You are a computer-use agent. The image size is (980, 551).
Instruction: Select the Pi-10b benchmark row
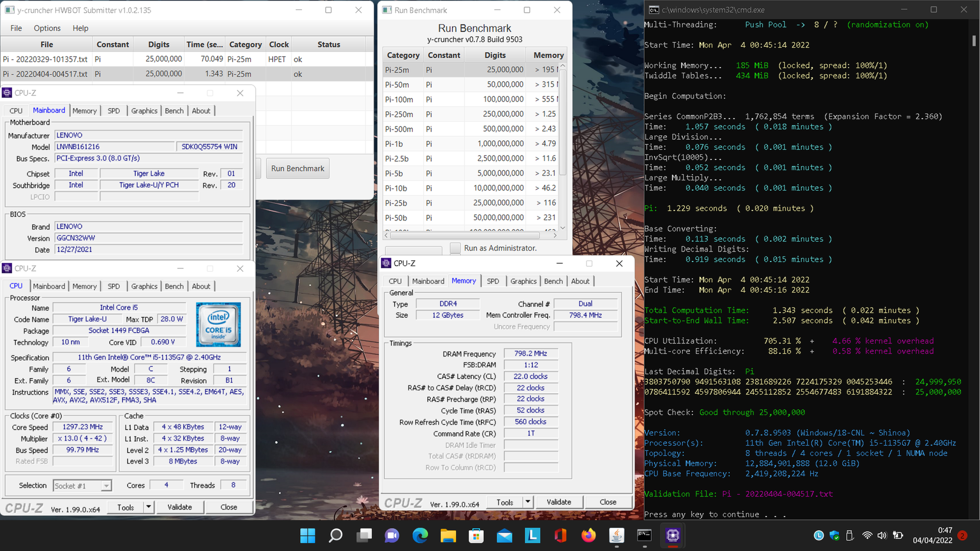point(471,188)
